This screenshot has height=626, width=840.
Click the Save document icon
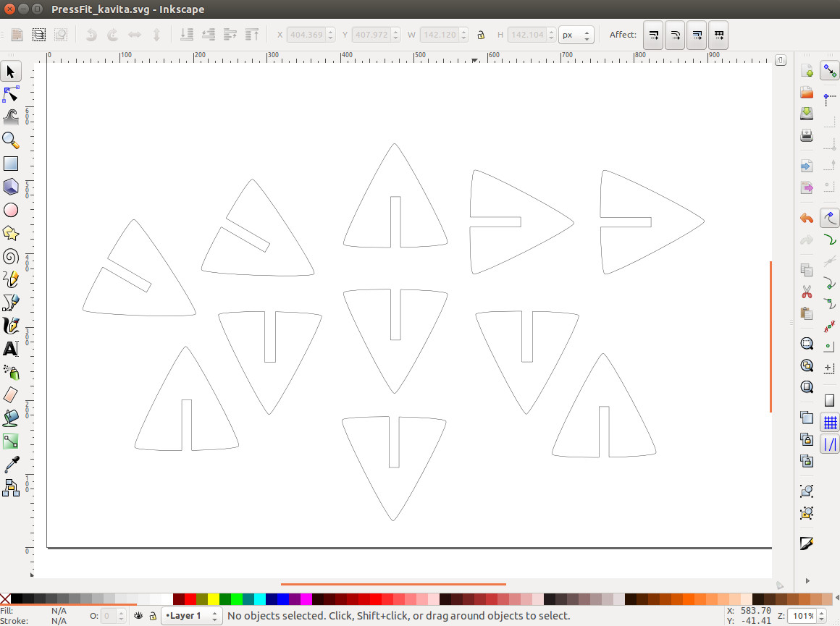point(807,114)
